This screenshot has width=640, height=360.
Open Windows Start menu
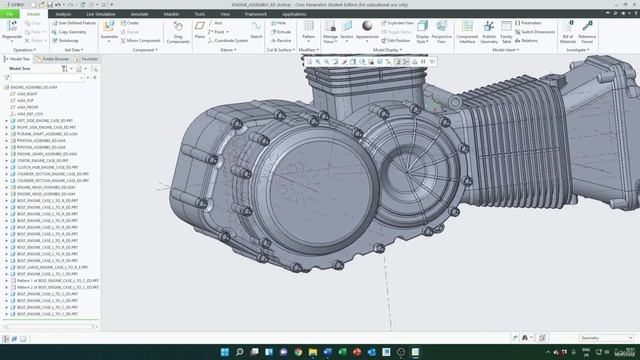click(224, 352)
